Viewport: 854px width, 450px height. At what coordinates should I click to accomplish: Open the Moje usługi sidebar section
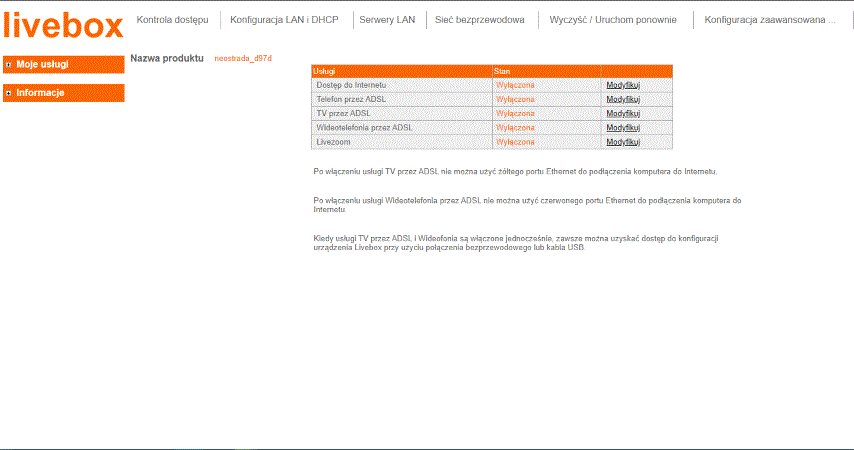coord(64,64)
